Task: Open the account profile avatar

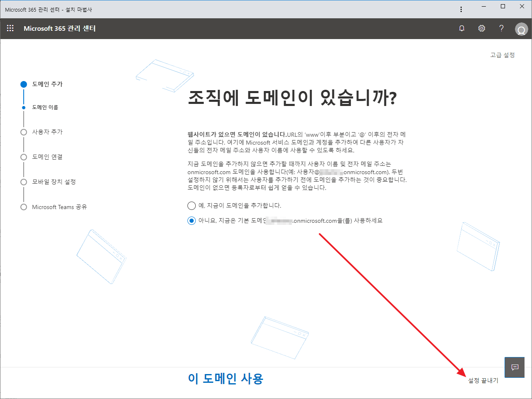Action: tap(521, 29)
